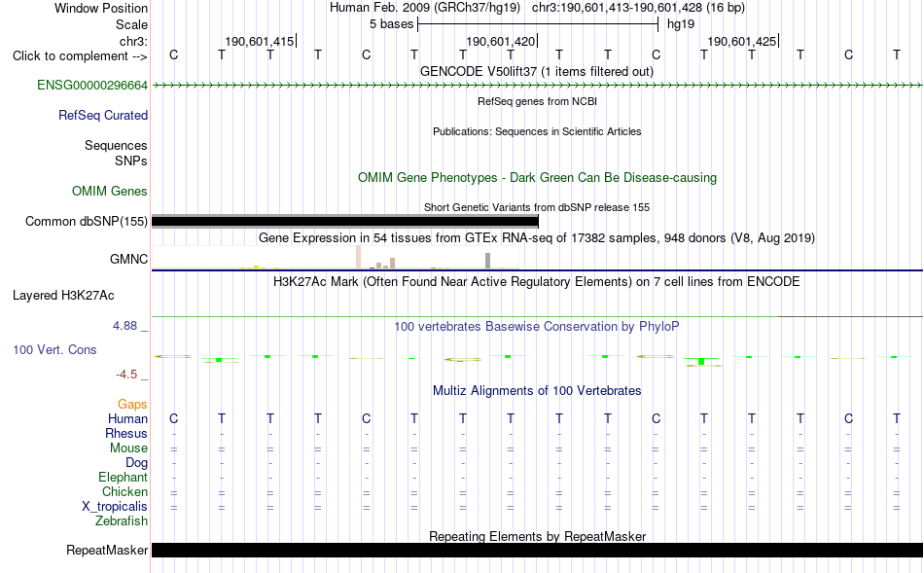Click the GENCODE V50lift37 track title
This screenshot has height=573, width=924.
point(537,72)
